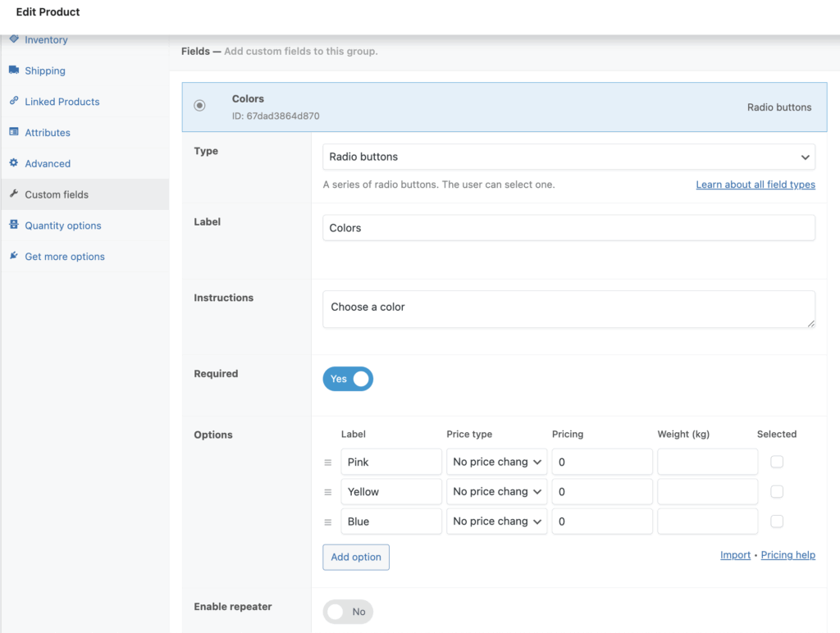The height and width of the screenshot is (633, 840).
Task: Click the Custom fields wrench icon
Action: click(x=14, y=194)
